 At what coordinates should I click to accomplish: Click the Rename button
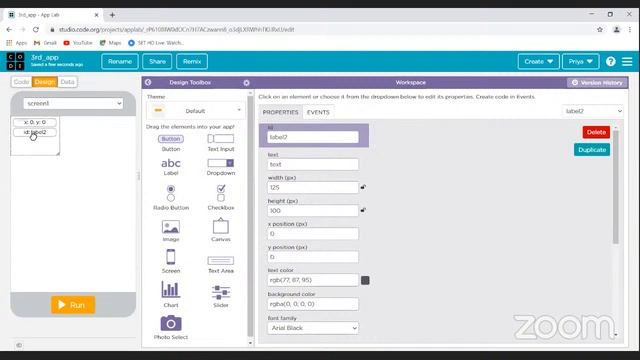tap(120, 62)
